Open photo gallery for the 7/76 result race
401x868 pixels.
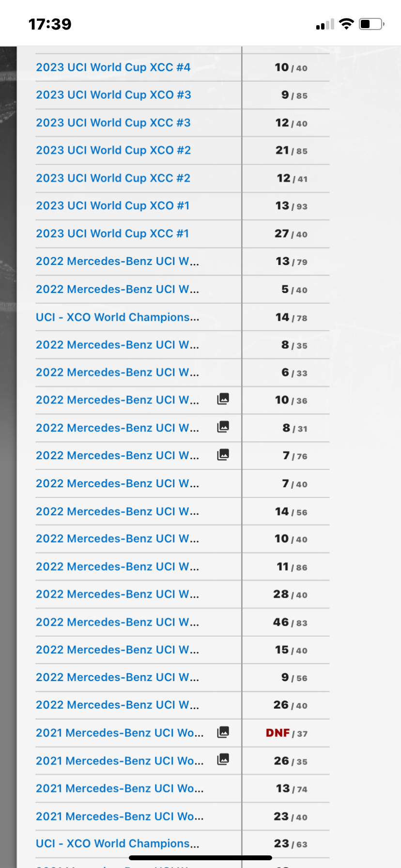(223, 455)
